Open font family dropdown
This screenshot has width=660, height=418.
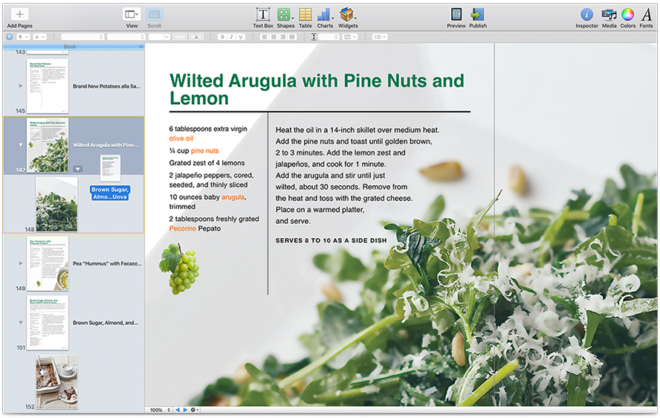click(82, 37)
